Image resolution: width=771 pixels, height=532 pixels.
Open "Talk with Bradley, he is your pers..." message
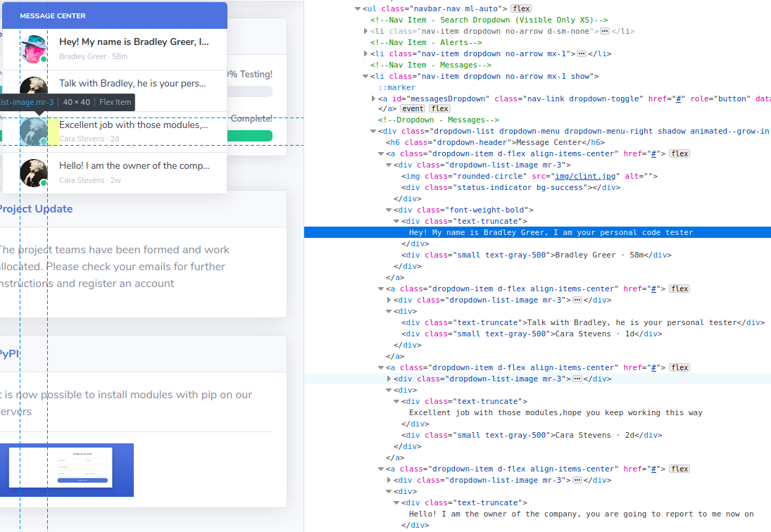[x=132, y=83]
